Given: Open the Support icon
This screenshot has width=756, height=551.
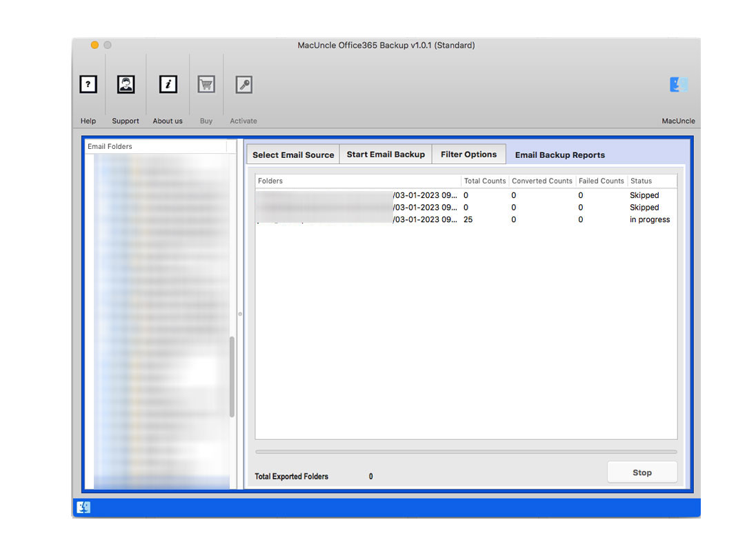Looking at the screenshot, I should (126, 84).
